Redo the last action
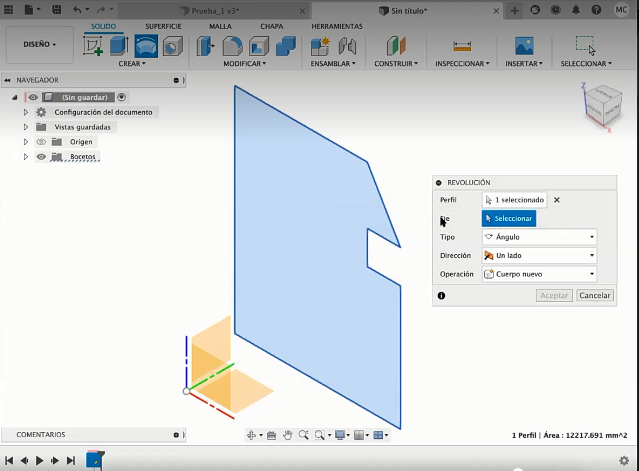 click(101, 10)
